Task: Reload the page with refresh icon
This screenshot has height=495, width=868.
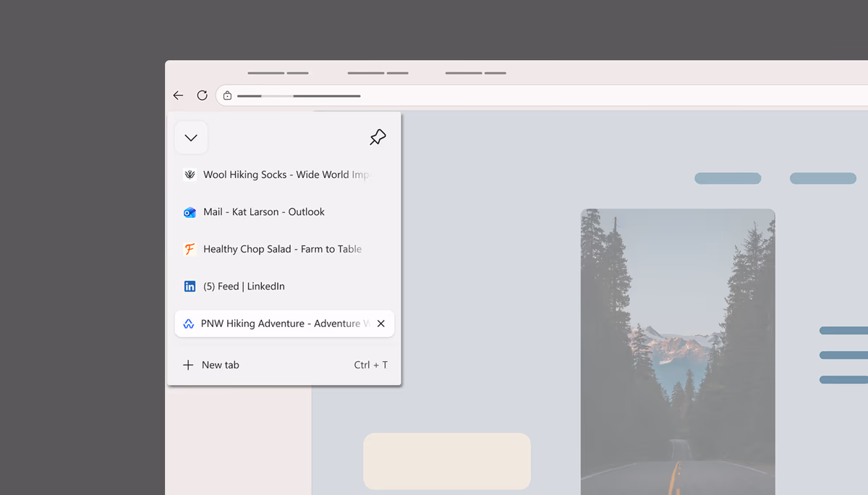Action: point(203,96)
